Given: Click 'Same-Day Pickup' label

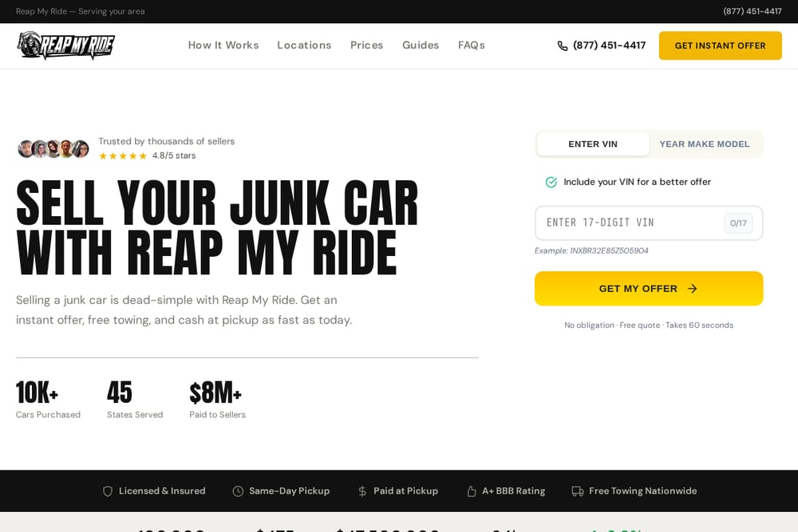Looking at the screenshot, I should coord(289,491).
